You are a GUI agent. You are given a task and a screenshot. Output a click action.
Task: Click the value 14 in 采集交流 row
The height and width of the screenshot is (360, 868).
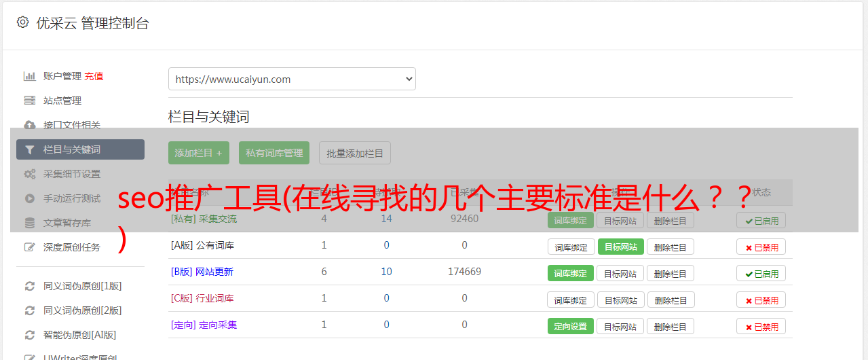click(x=386, y=219)
